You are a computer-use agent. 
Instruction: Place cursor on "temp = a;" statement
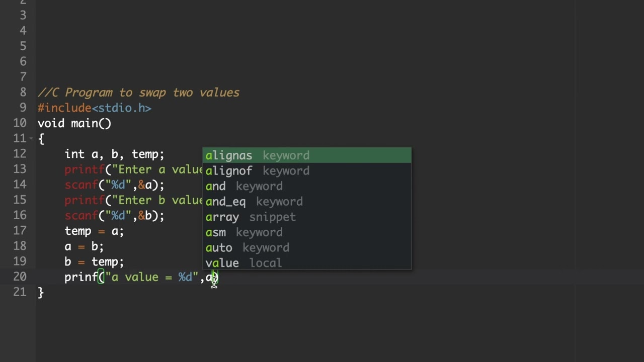coord(94,231)
